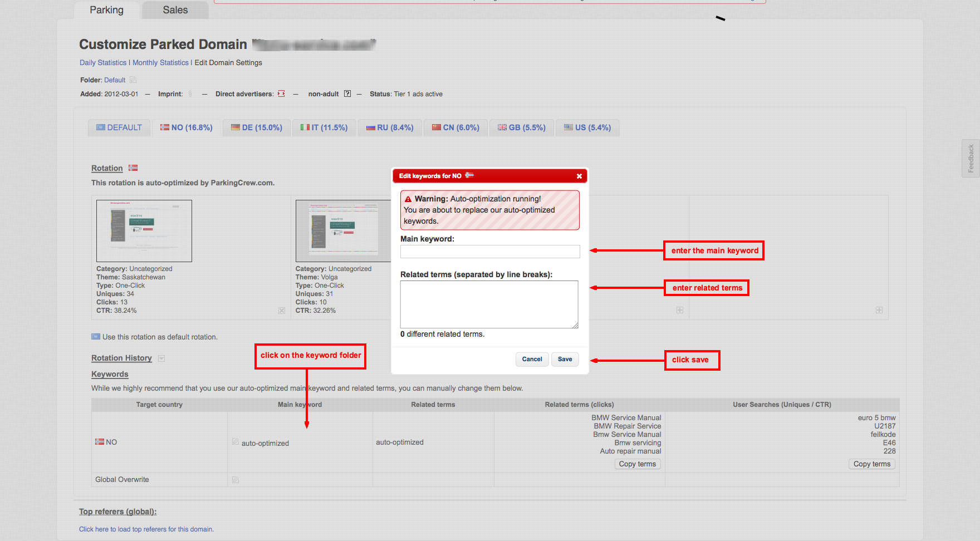Remove the Saskatchewan theme with its X icon
The height and width of the screenshot is (541, 980).
282,311
